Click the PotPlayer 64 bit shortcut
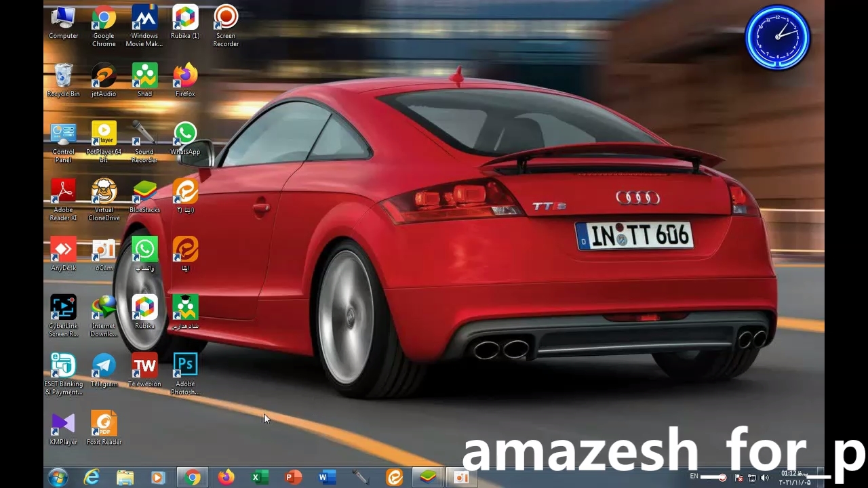 104,134
